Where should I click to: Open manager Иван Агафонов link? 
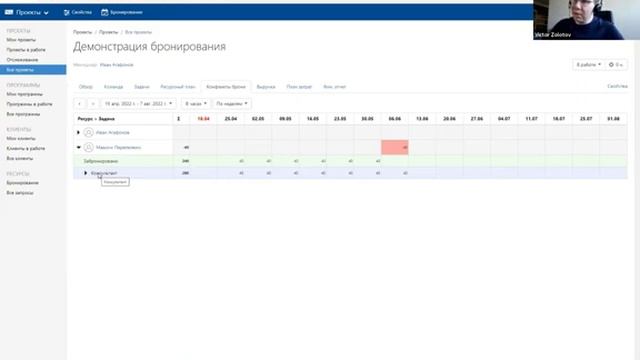coord(117,65)
